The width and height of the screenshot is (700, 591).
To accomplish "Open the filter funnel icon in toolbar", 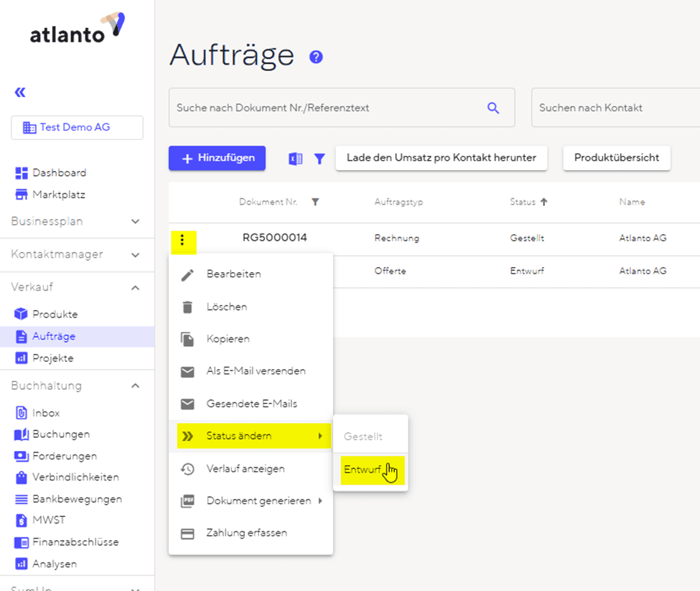I will [319, 159].
